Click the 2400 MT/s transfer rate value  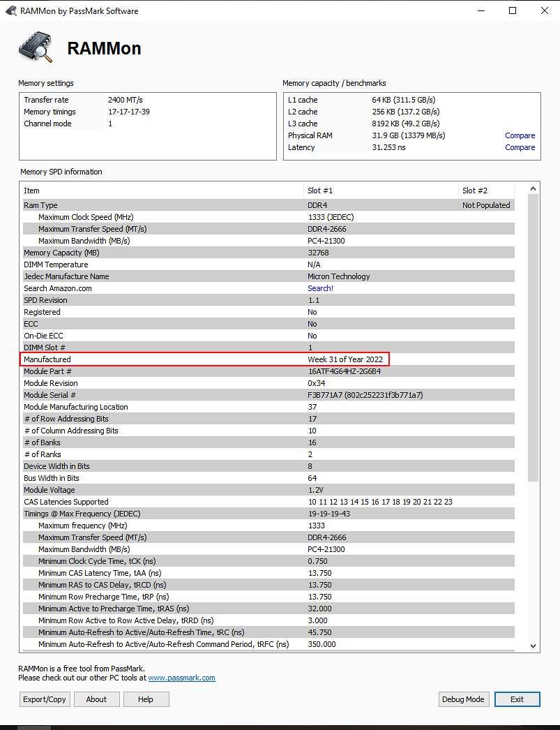pyautogui.click(x=125, y=100)
